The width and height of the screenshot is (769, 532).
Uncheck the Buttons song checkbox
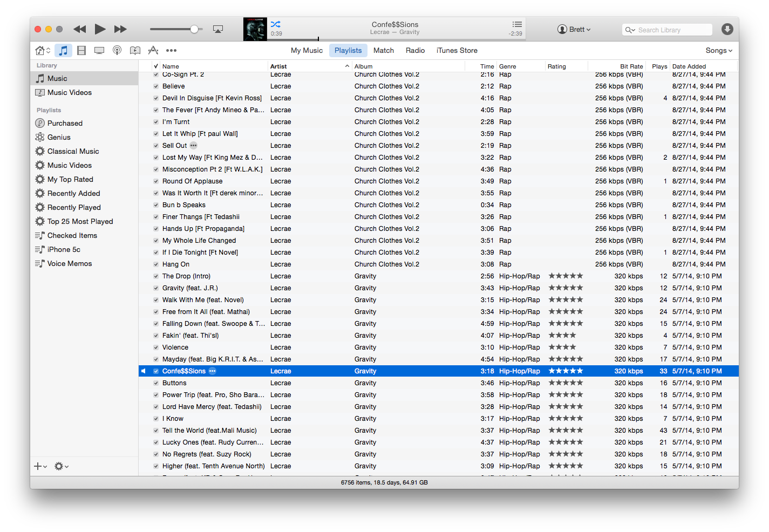click(x=156, y=383)
